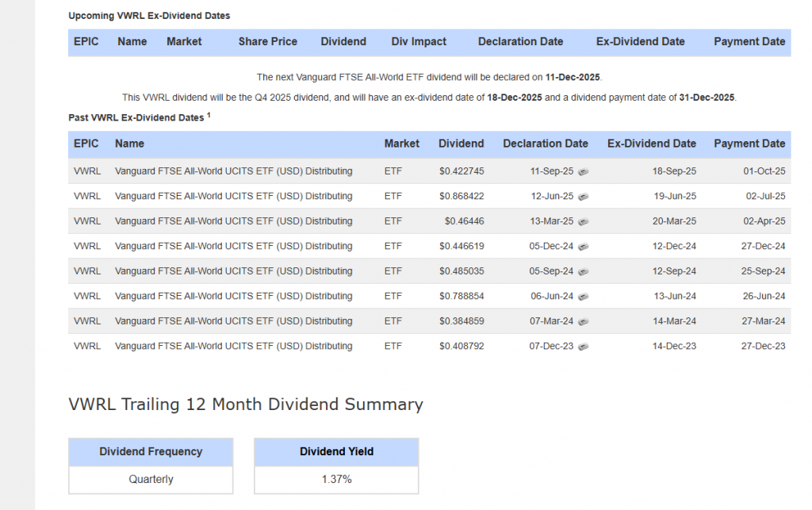The width and height of the screenshot is (812, 510).
Task: Open the declaration icon next to 12-Jun-25
Action: [583, 197]
